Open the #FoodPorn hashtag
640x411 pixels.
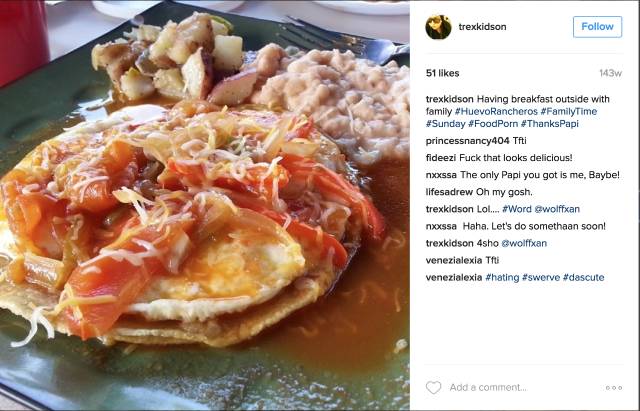(x=493, y=124)
